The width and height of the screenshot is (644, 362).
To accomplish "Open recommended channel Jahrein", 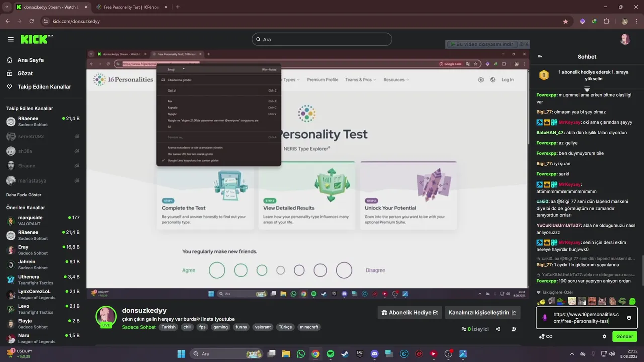I will [43, 264].
